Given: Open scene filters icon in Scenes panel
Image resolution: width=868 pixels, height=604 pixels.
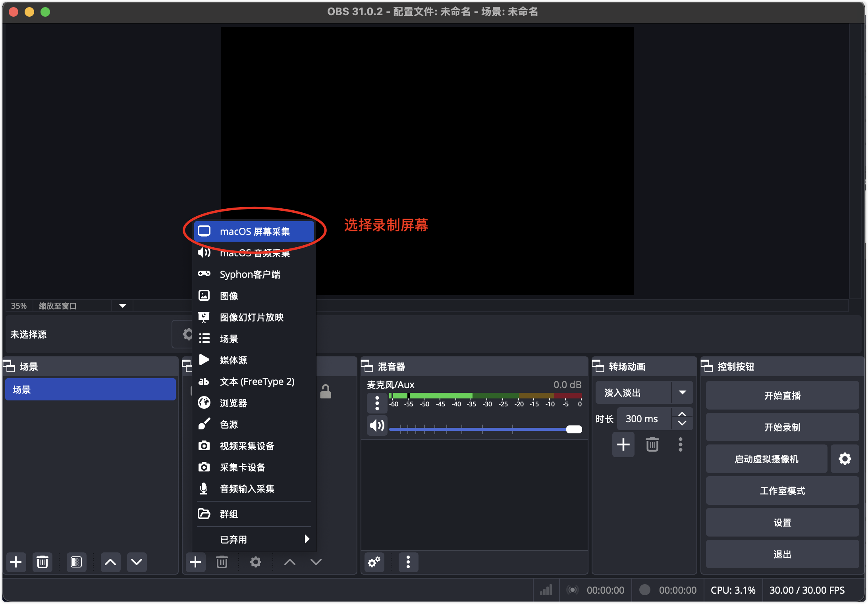Looking at the screenshot, I should 76,562.
